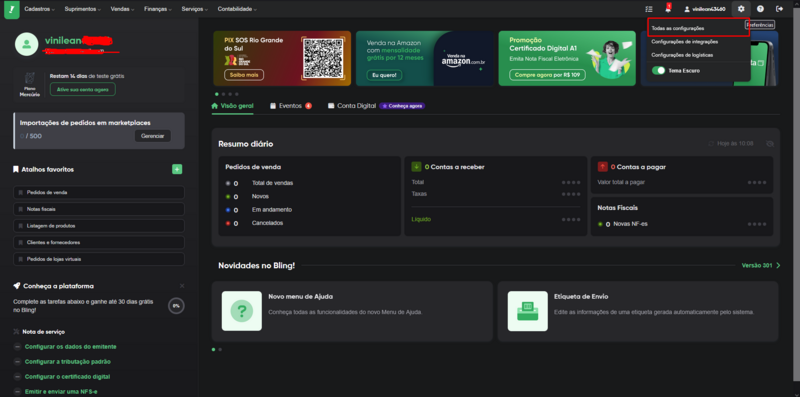This screenshot has height=397, width=800.
Task: Click minus circle beside Configurar os dados do emitente
Action: point(17,346)
